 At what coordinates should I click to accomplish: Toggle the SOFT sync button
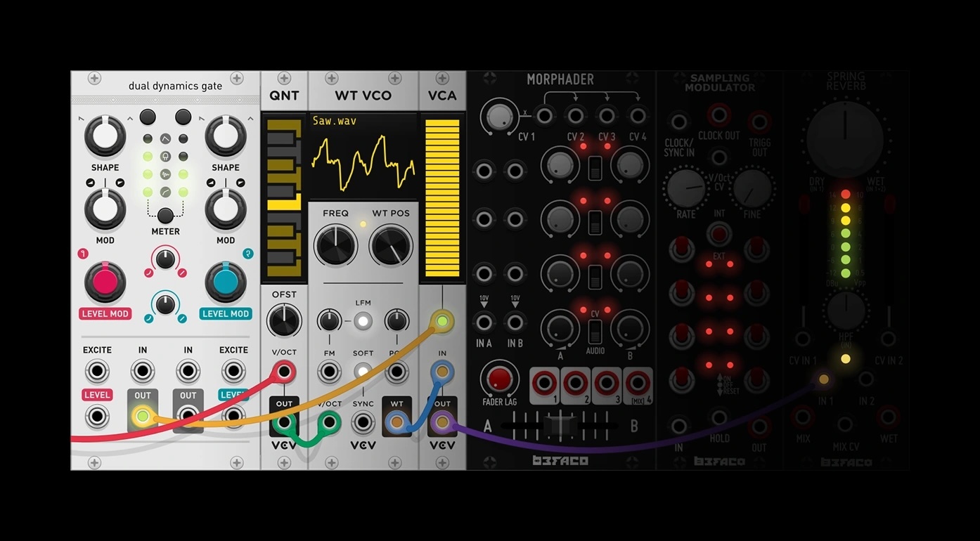363,372
